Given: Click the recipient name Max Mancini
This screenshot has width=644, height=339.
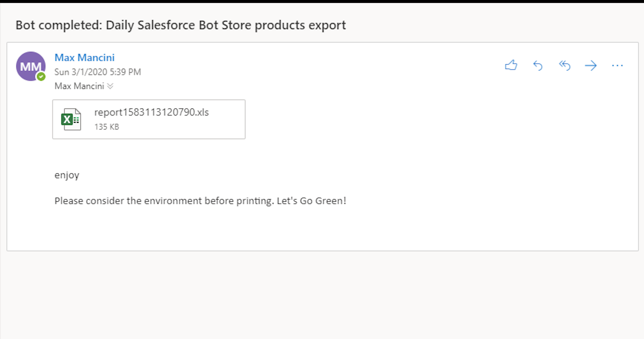Looking at the screenshot, I should (x=79, y=86).
